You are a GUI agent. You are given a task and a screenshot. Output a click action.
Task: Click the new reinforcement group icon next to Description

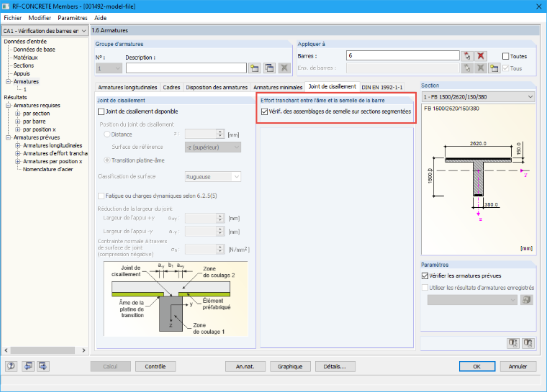click(255, 68)
